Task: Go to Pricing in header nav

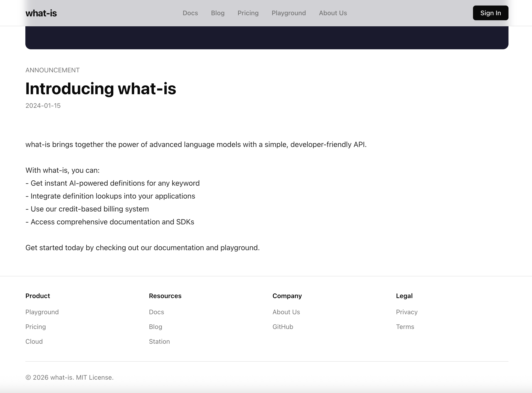Action: point(248,13)
